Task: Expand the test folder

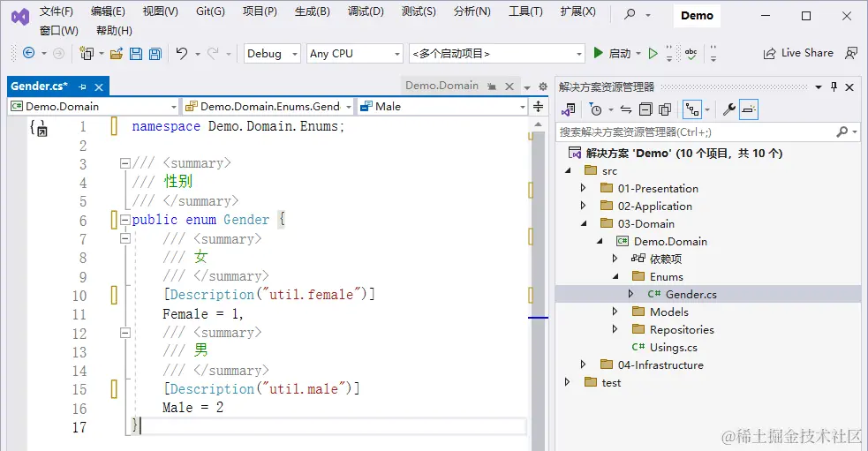Action: point(567,382)
